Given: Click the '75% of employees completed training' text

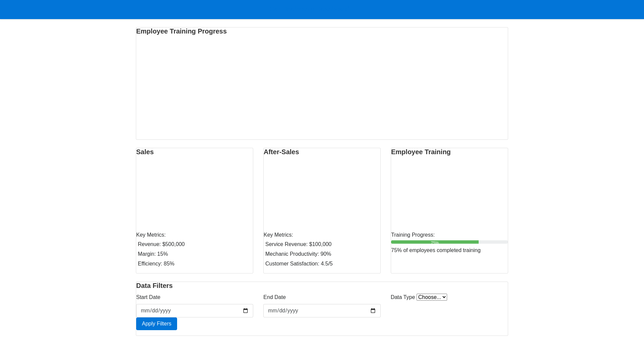Looking at the screenshot, I should [435, 250].
